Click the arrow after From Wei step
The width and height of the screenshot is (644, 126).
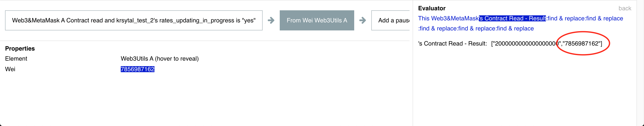click(363, 20)
